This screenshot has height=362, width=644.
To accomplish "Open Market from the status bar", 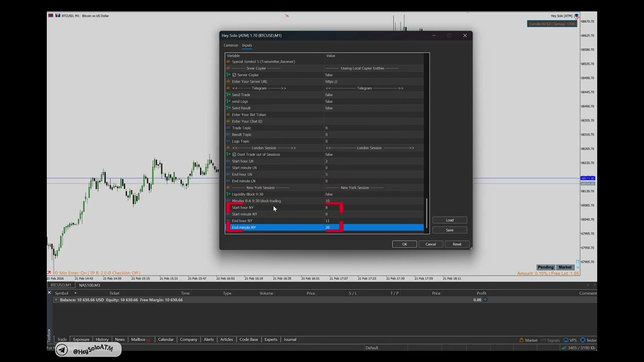I will [x=528, y=340].
